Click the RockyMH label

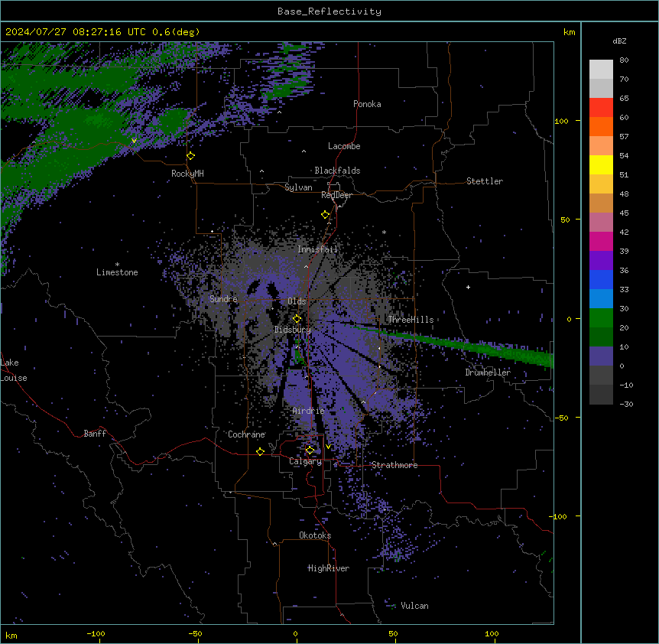(x=187, y=174)
